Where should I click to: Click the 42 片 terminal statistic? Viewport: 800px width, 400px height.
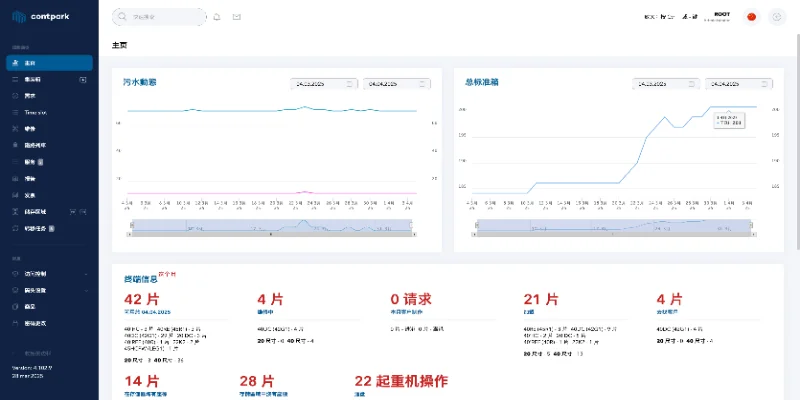click(x=140, y=299)
